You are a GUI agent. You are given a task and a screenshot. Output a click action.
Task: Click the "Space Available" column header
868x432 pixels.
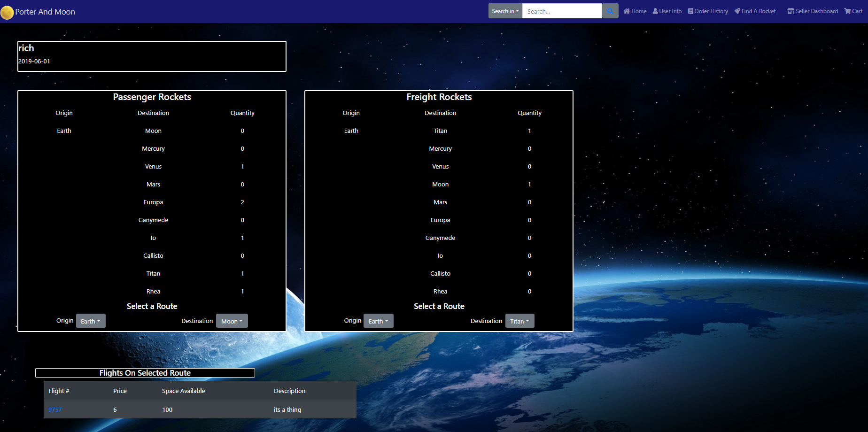coord(184,391)
